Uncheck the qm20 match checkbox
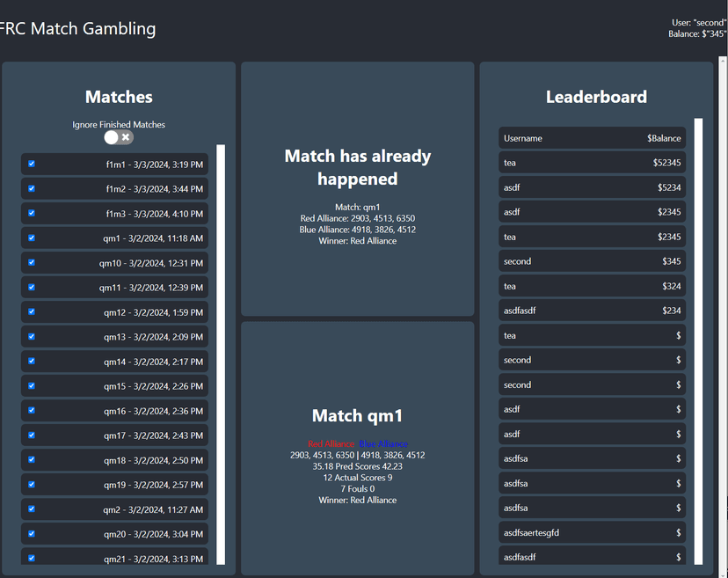This screenshot has height=578, width=728. pos(32,534)
